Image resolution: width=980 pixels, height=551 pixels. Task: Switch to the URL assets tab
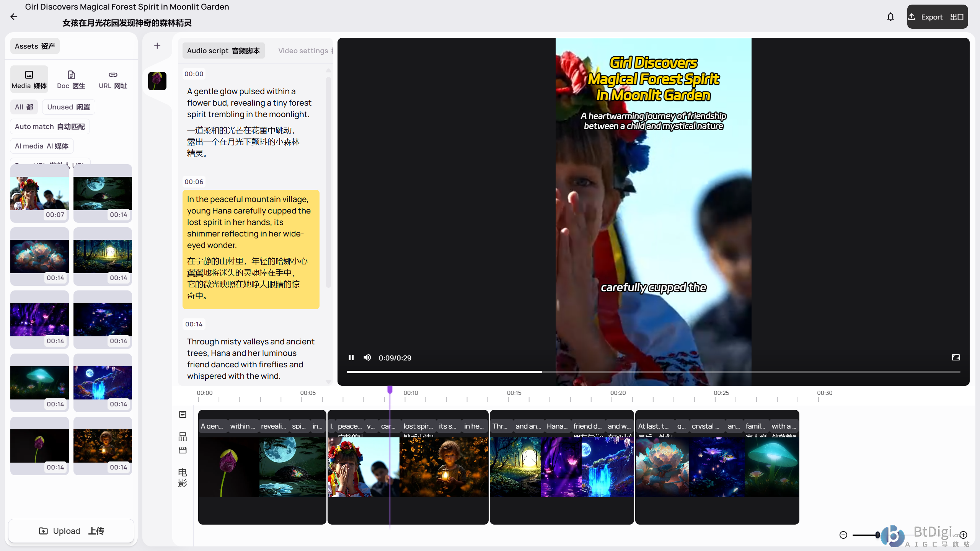click(x=113, y=79)
